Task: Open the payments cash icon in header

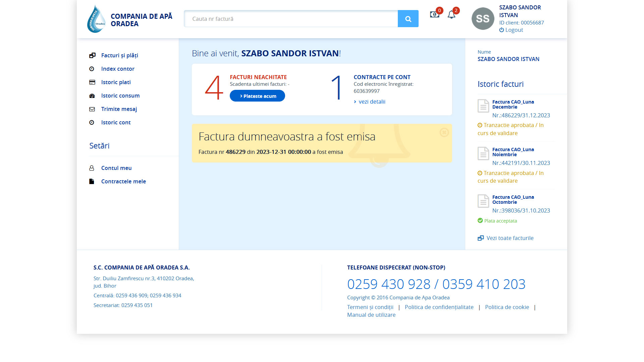Action: (434, 15)
